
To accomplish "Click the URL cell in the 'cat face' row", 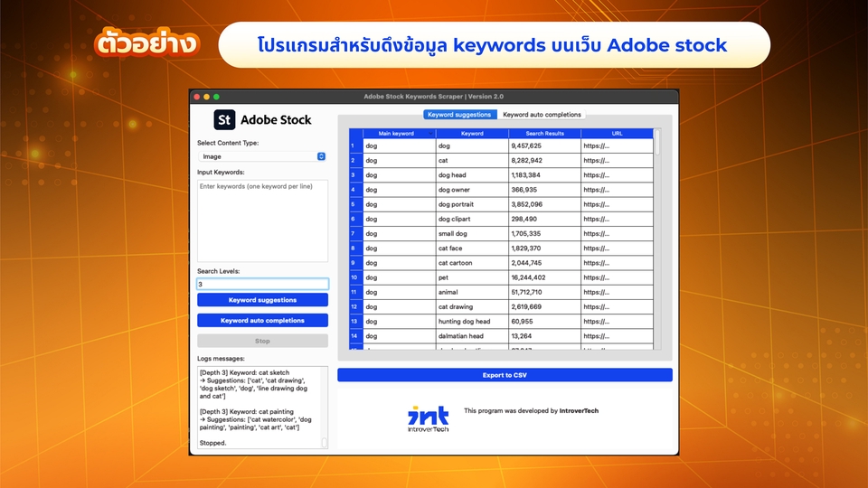I will point(617,249).
